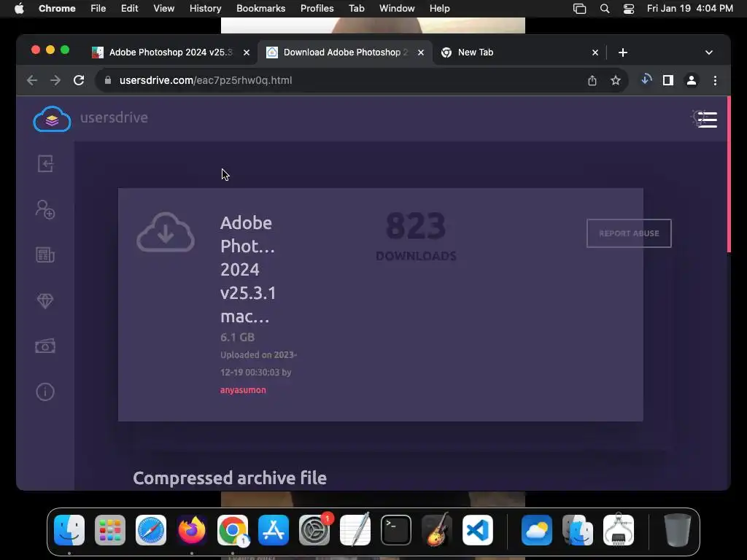
Task: Open Trash from the Dock
Action: click(x=677, y=530)
